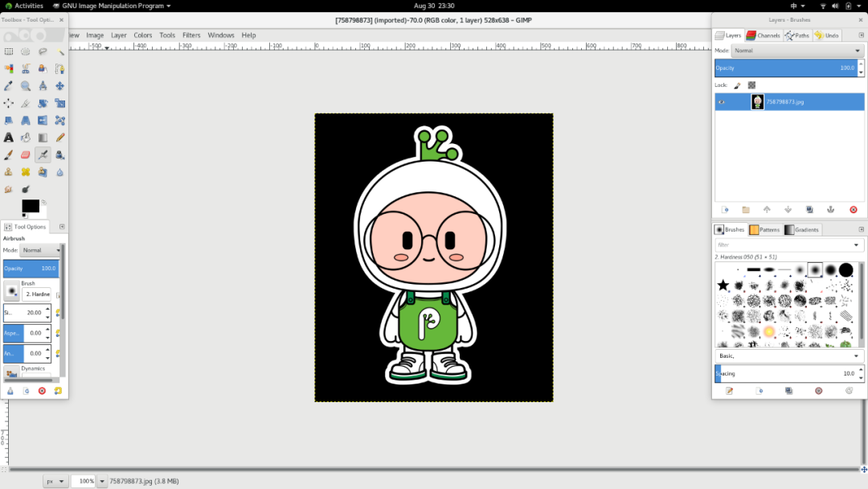
Task: Anchor the floating layer button
Action: click(x=830, y=210)
